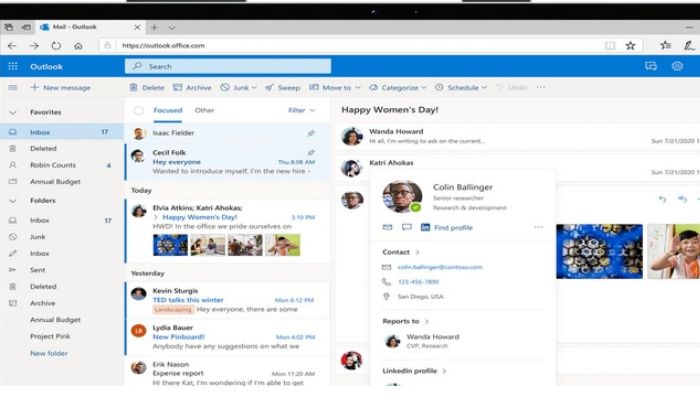Reload the page with refresh icon
Viewport: 700px width, 400px height.
click(56, 46)
